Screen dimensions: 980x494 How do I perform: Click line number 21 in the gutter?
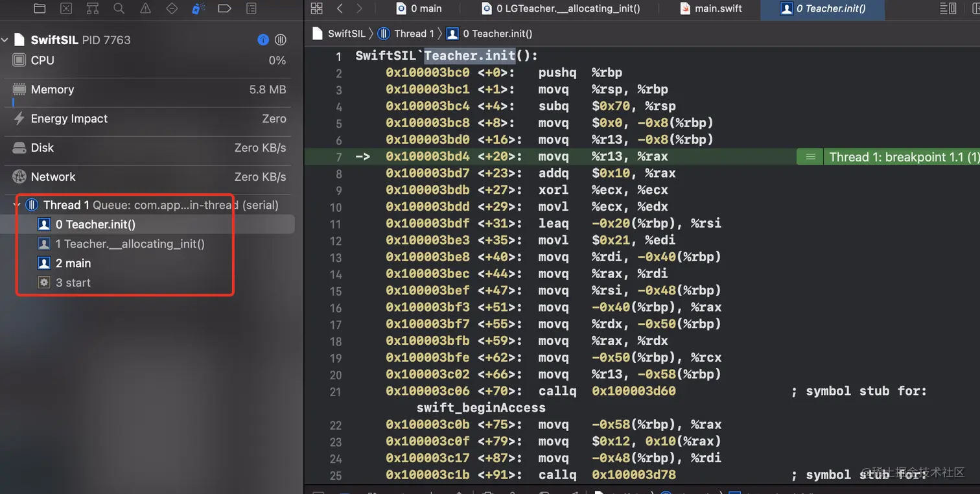[335, 391]
